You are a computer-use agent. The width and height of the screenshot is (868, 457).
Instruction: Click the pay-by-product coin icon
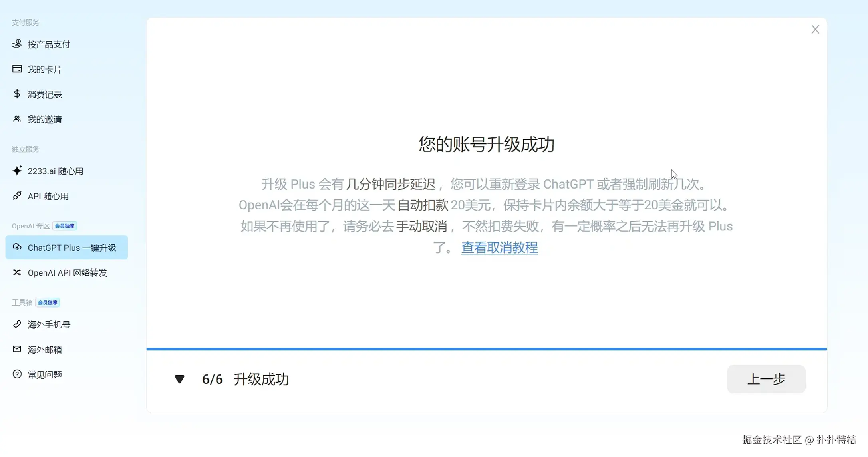(x=17, y=44)
